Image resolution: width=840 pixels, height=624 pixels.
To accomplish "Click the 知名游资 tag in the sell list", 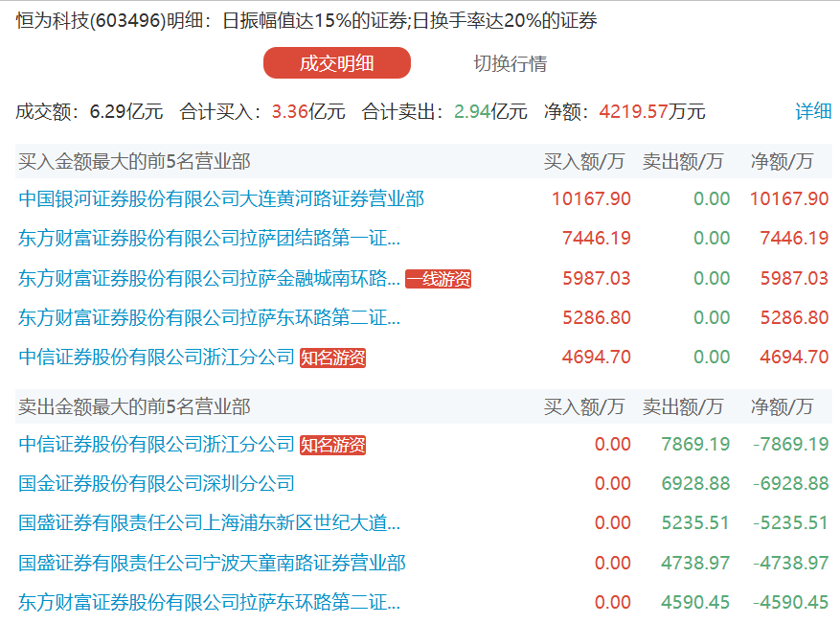I will 332,445.
